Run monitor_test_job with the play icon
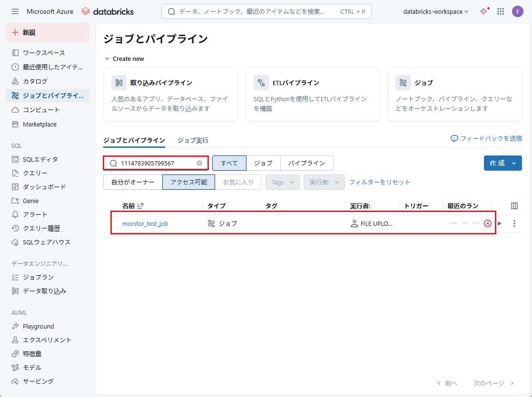532x397 pixels. tap(500, 223)
